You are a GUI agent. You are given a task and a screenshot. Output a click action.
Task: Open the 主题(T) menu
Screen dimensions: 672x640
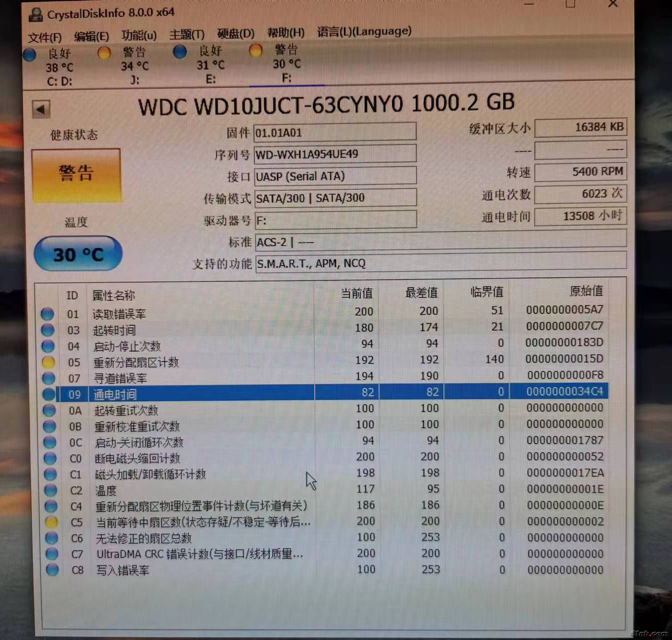click(x=186, y=35)
